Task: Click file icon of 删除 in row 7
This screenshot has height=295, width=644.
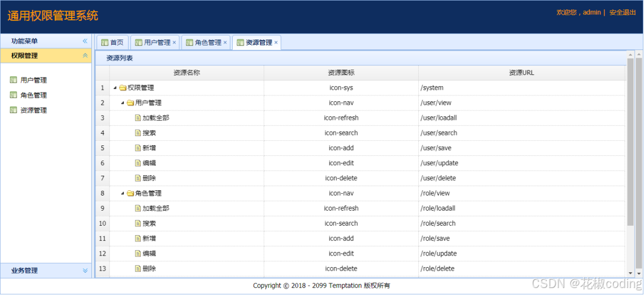Action: tap(138, 178)
